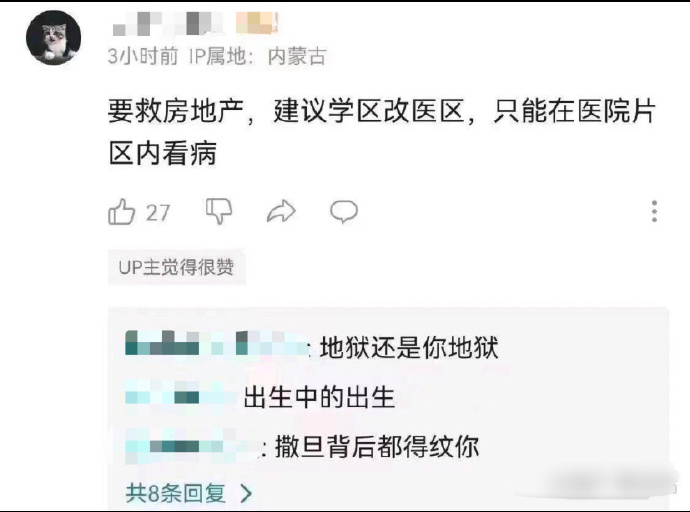This screenshot has height=512, width=690.
Task: Tap the like count 27
Action: [x=158, y=213]
